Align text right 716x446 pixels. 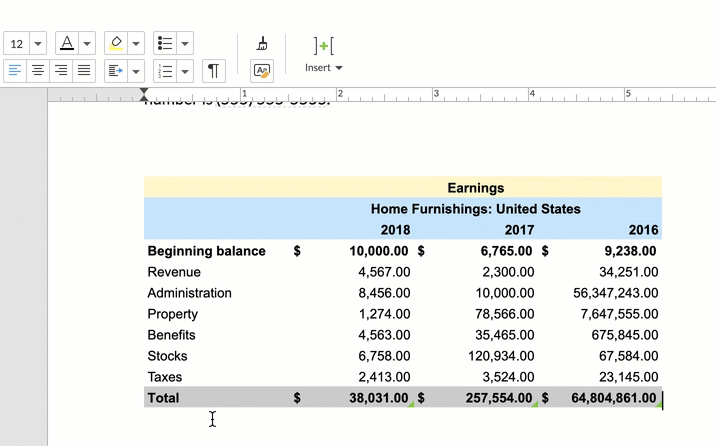pyautogui.click(x=61, y=71)
